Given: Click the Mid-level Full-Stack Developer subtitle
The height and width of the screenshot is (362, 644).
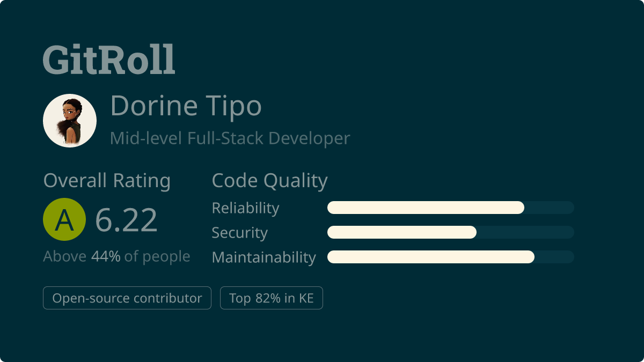Looking at the screenshot, I should 230,138.
